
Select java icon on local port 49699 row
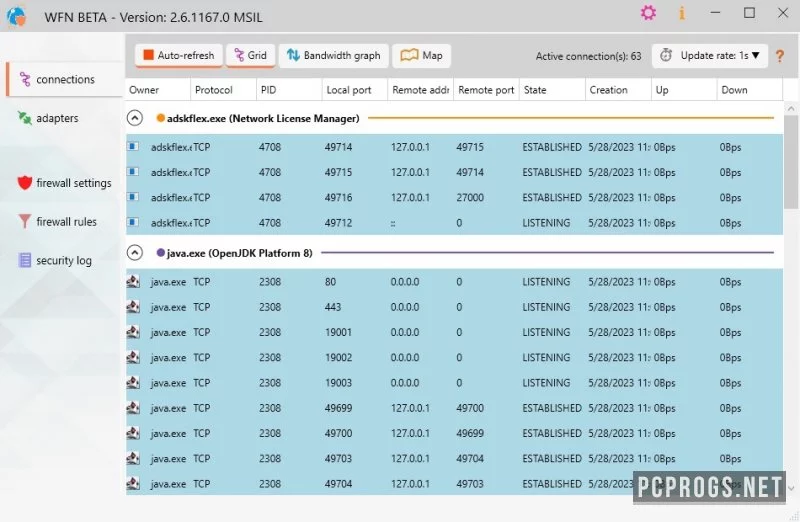[x=133, y=407]
